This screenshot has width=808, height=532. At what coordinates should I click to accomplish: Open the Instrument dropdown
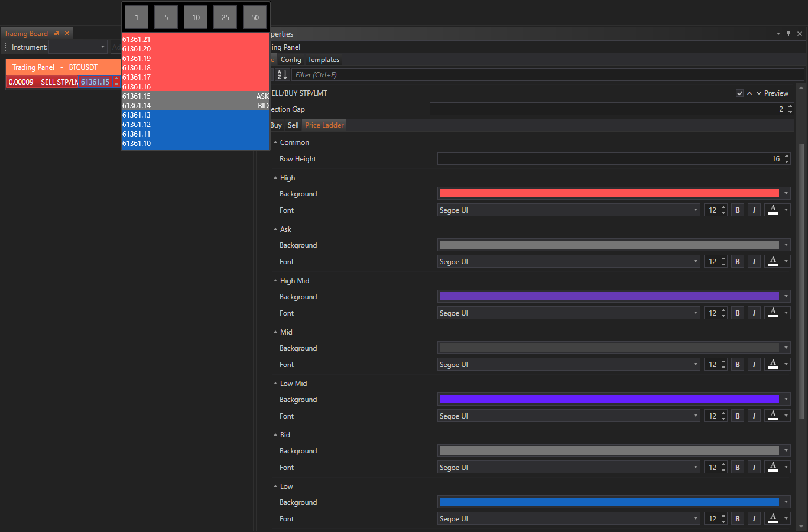(102, 47)
